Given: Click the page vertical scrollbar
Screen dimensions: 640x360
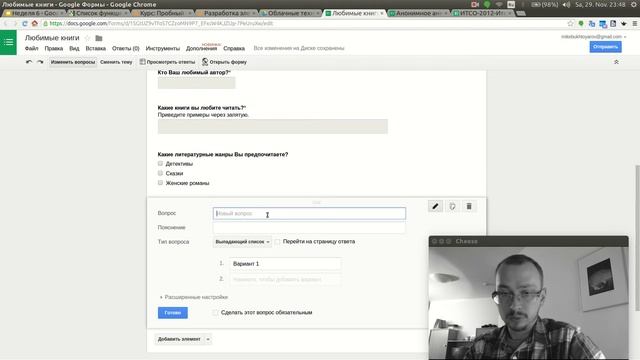Looking at the screenshot, I should pyautogui.click(x=638, y=238).
